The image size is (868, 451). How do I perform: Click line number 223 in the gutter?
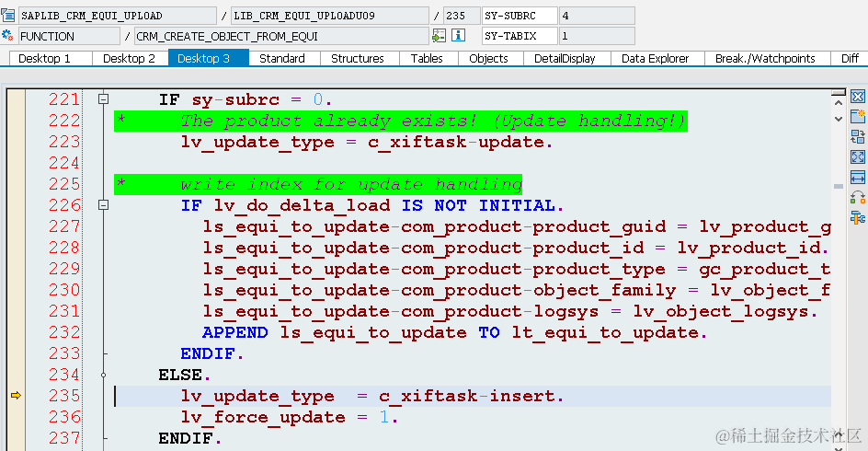click(64, 142)
